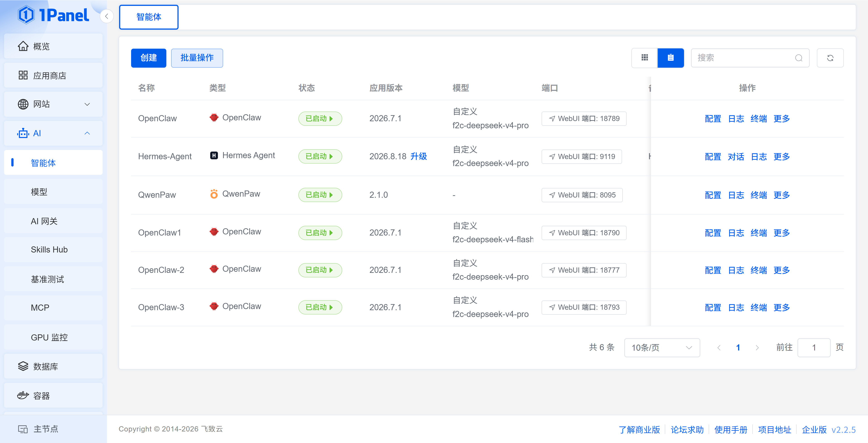Click the database layers icon
Viewport: 868px width, 443px height.
point(23,366)
